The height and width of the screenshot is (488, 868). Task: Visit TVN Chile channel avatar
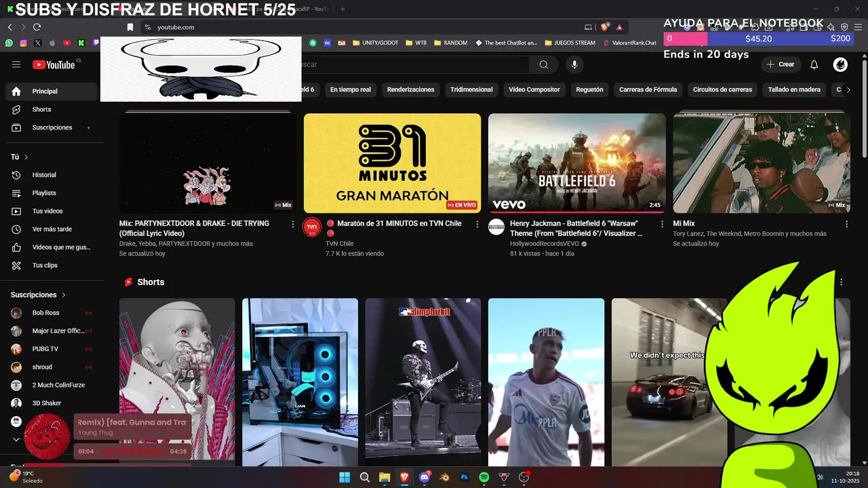point(312,227)
